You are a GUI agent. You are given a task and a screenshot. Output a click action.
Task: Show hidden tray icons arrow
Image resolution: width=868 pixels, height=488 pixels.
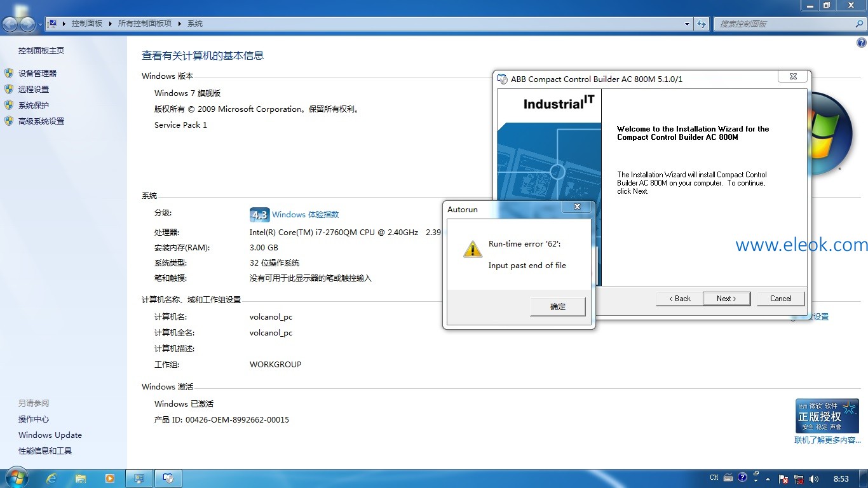(x=768, y=479)
